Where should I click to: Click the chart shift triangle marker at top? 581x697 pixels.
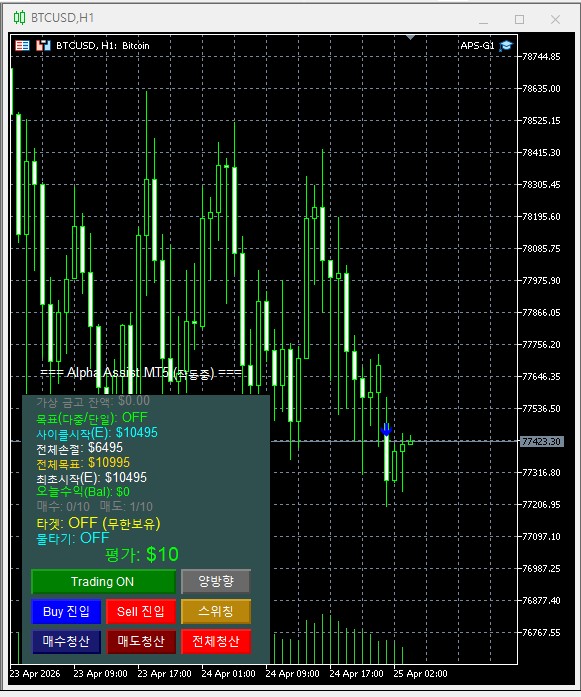click(411, 37)
